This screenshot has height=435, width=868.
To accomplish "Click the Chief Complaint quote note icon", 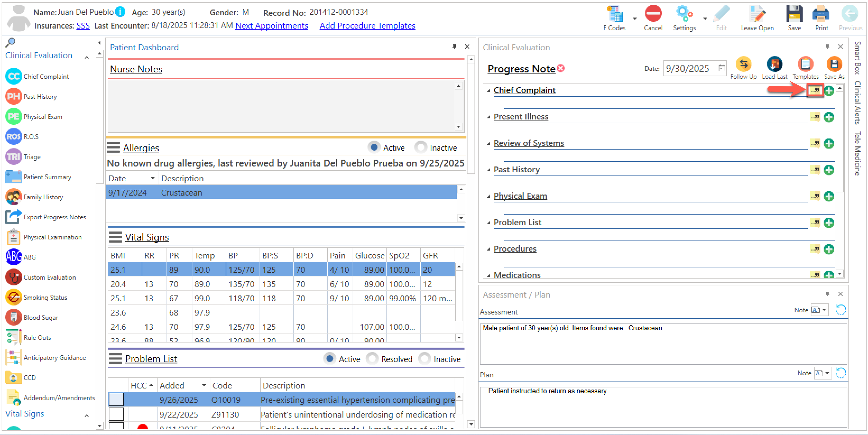I will tap(815, 90).
